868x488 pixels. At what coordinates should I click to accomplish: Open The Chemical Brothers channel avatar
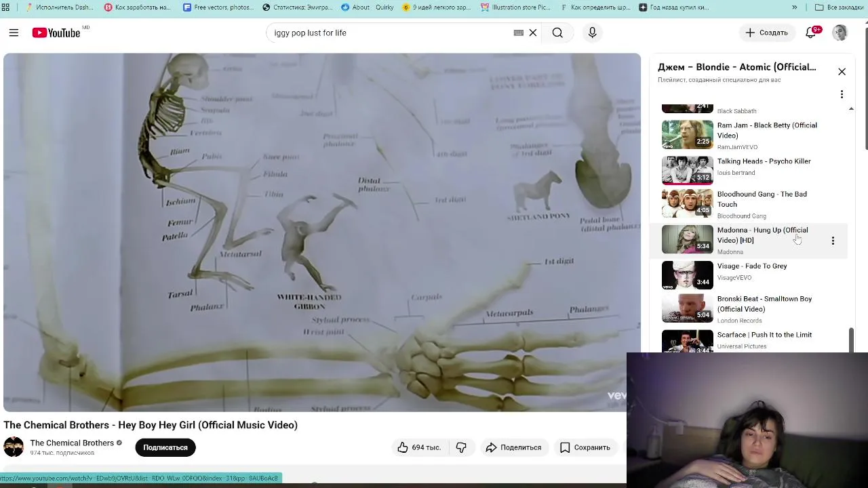tap(14, 447)
